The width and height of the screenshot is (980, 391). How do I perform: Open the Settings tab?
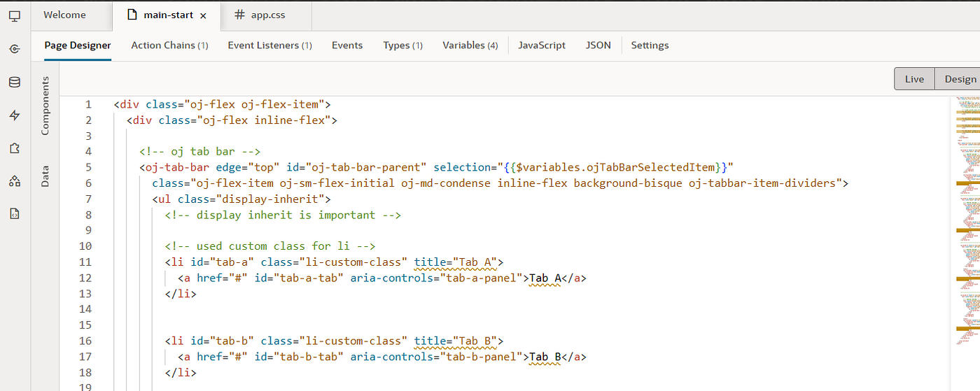click(x=650, y=45)
